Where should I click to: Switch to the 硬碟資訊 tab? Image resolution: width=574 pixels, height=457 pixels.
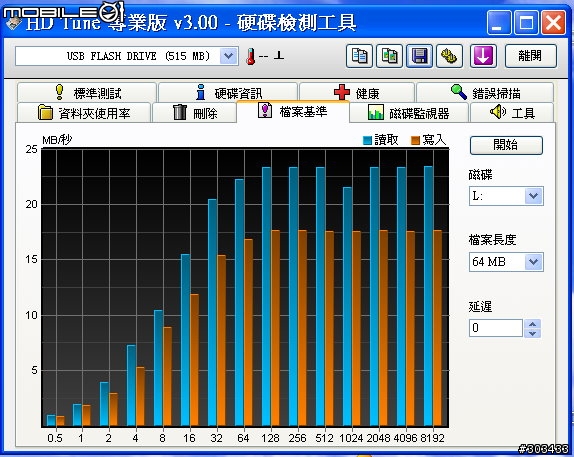[x=228, y=93]
